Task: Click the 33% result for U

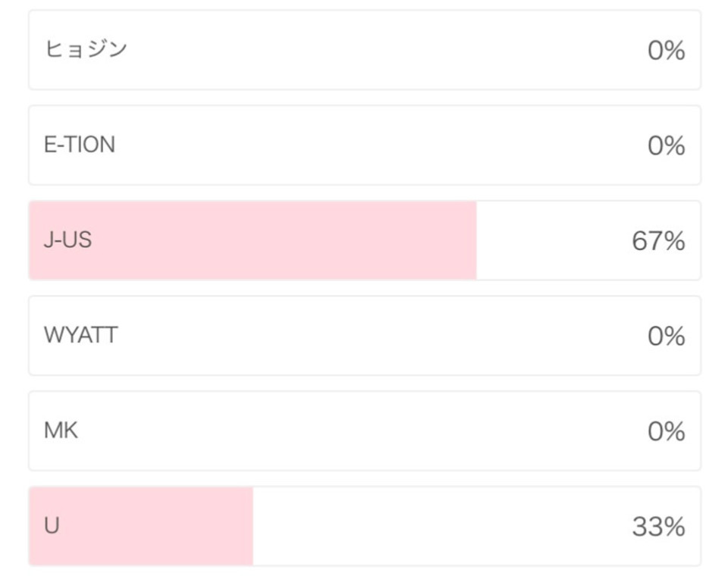Action: 658,526
